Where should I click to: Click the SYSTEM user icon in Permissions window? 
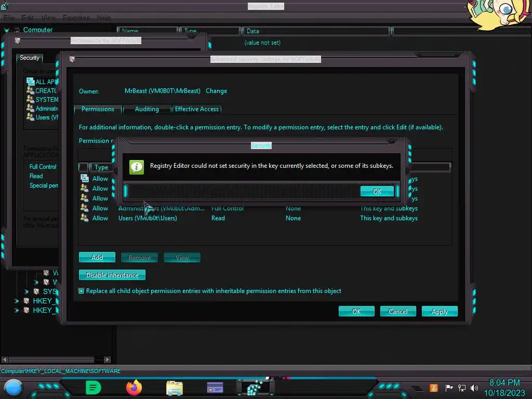click(30, 99)
